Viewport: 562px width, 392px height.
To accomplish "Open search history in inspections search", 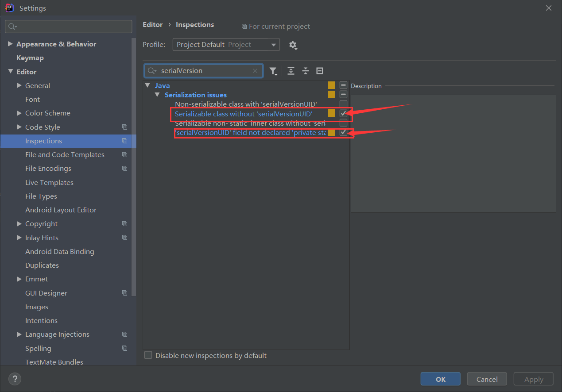I will click(152, 71).
